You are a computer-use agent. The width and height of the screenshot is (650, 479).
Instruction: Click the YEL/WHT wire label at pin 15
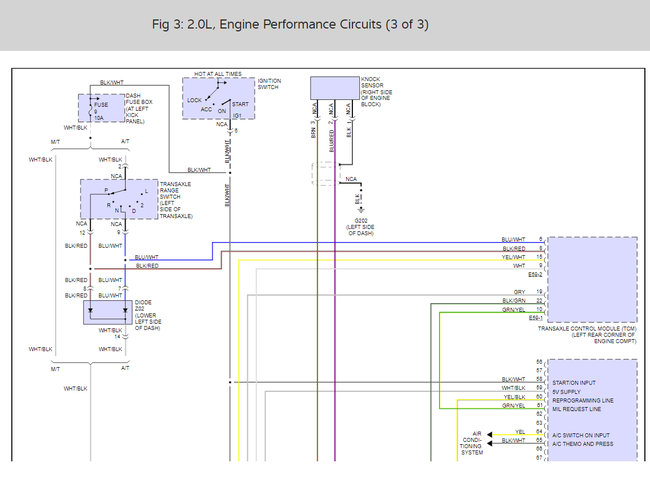[x=513, y=257]
